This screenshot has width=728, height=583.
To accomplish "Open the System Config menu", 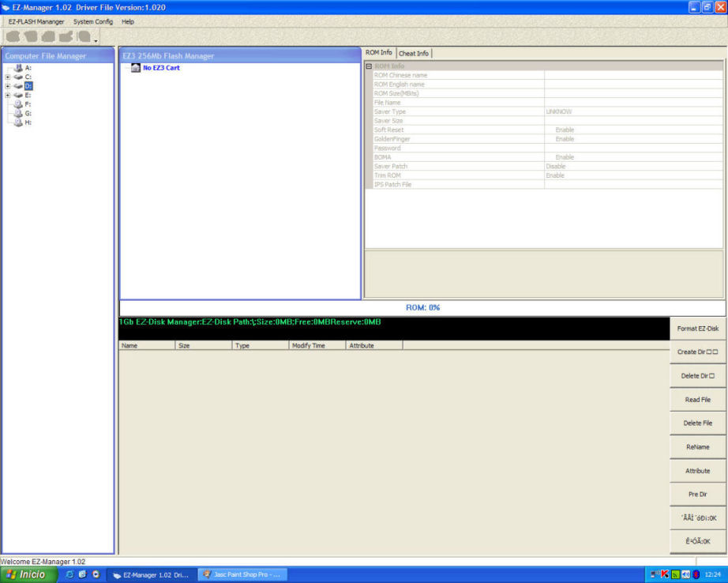I will coord(93,22).
